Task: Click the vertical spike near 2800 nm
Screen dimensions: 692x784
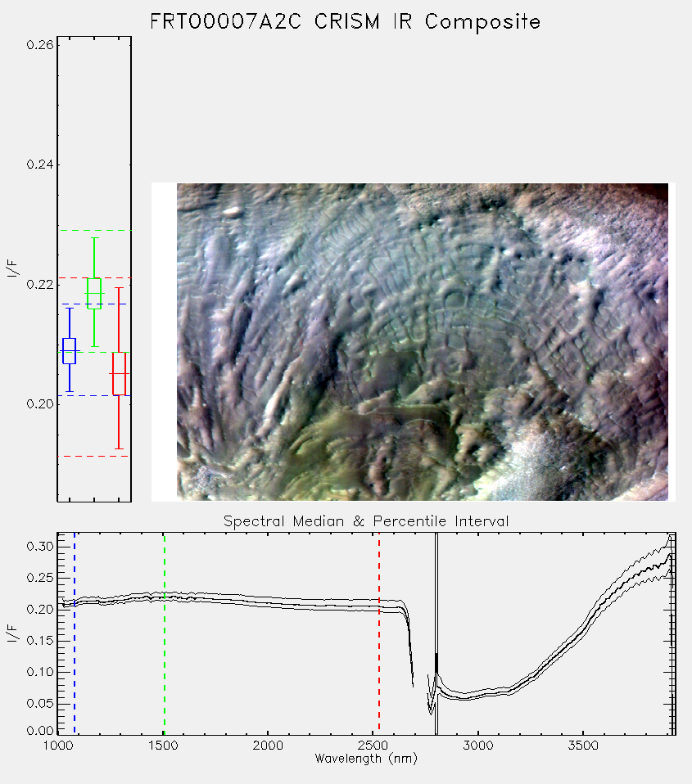Action: tap(436, 633)
